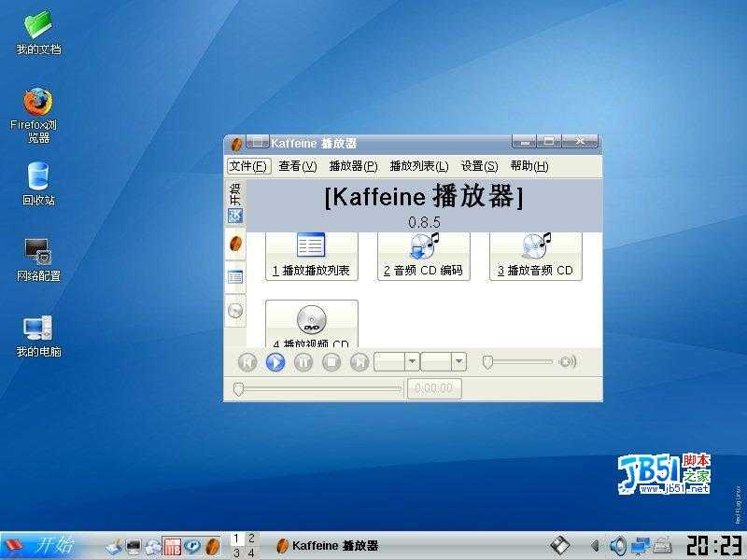The width and height of the screenshot is (747, 560).
Task: Launch Kaffeine from quick launch bean icon
Action: click(212, 546)
